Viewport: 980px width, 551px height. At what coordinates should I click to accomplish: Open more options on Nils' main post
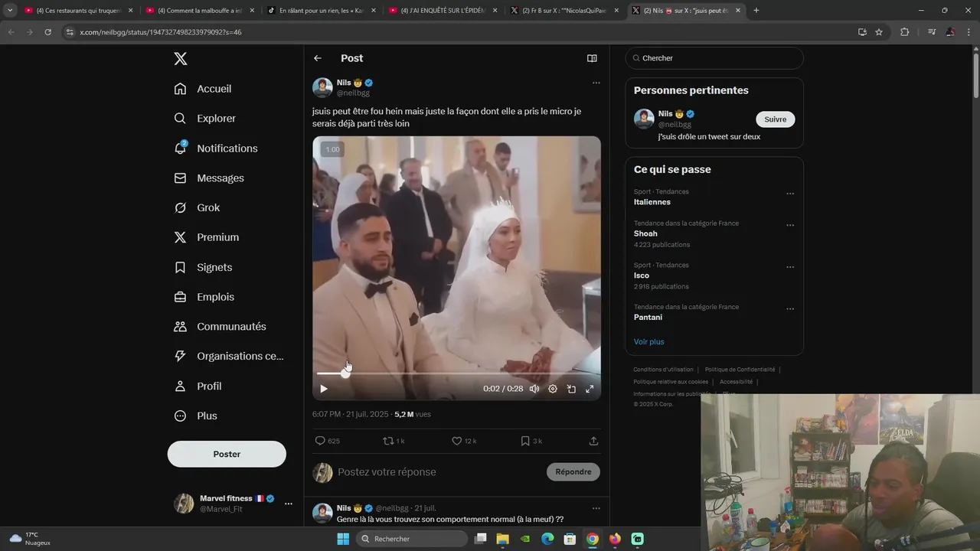(596, 83)
